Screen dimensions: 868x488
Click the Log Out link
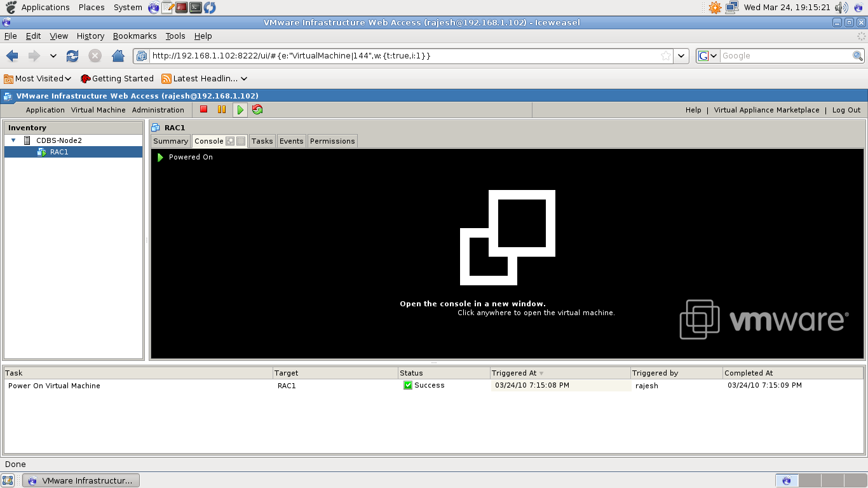pyautogui.click(x=846, y=110)
